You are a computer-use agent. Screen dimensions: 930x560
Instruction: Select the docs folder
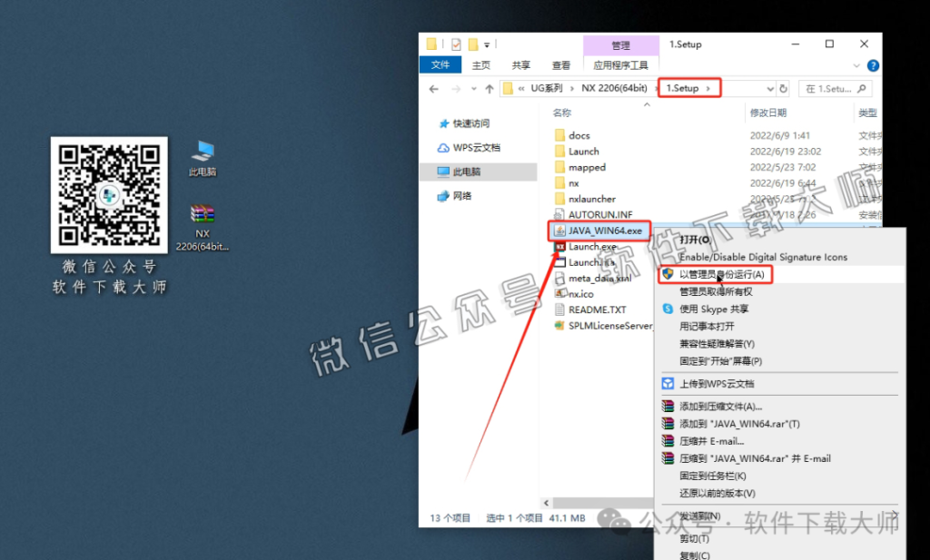coord(579,136)
